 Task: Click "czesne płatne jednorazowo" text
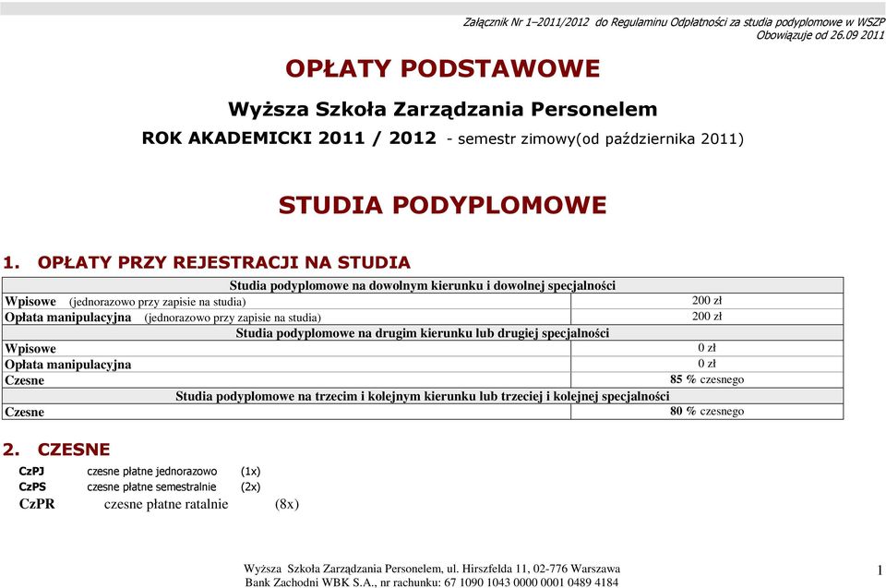[x=152, y=471]
